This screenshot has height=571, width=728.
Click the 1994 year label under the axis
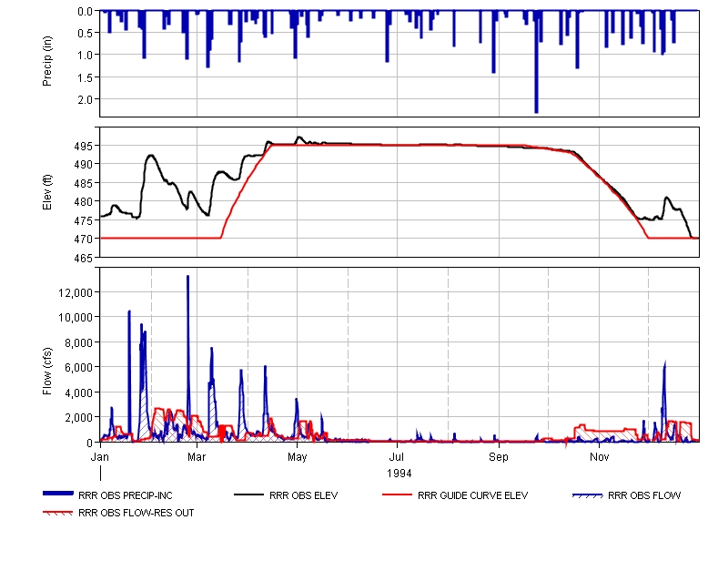coord(399,474)
